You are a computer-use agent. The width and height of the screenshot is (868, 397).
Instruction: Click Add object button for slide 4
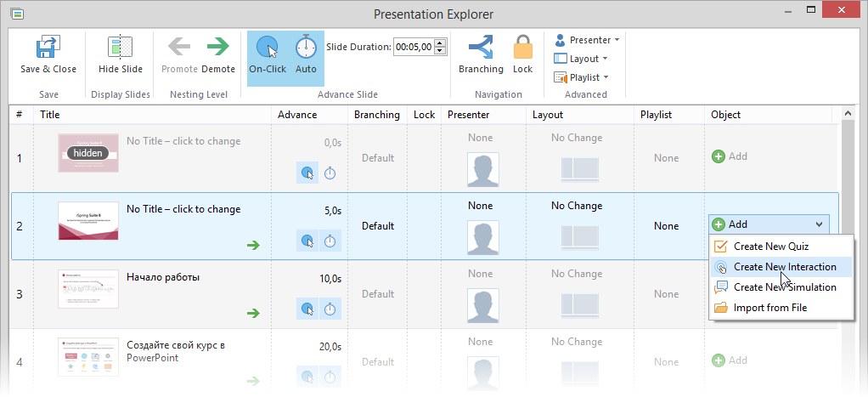(729, 360)
